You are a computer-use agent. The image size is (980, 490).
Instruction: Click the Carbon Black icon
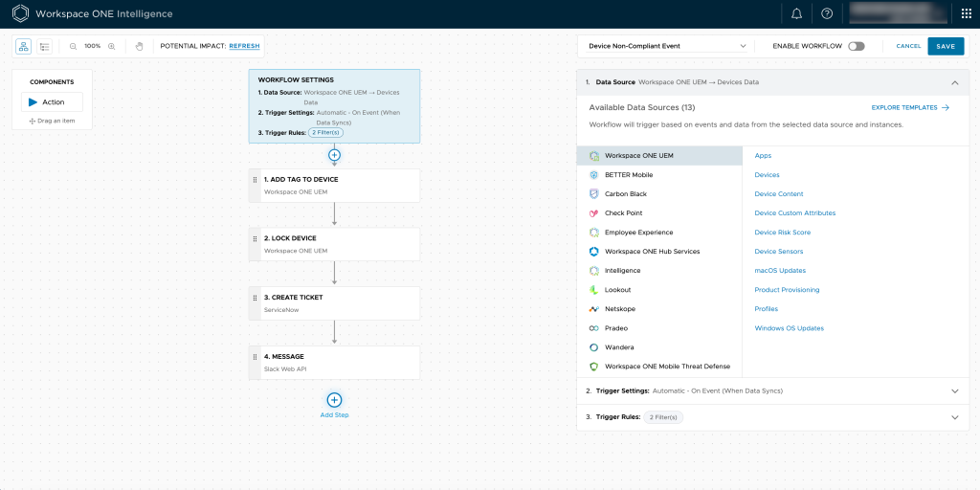pos(593,193)
